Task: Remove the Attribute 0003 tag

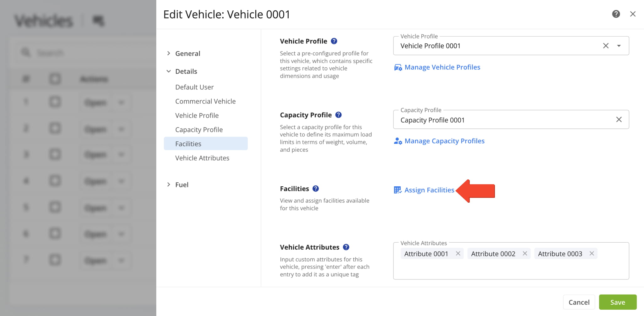Action: pyautogui.click(x=591, y=253)
